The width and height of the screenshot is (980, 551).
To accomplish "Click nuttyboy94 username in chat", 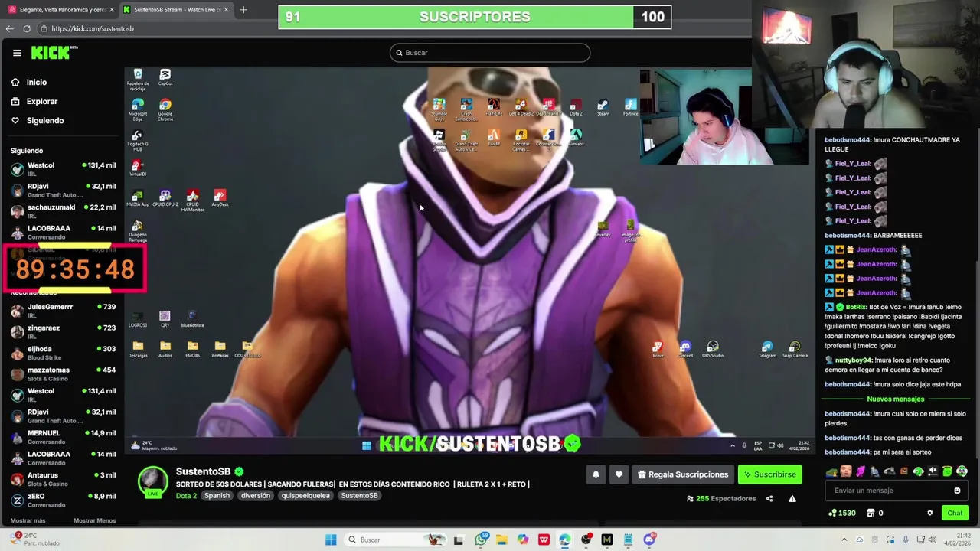I will [852, 360].
